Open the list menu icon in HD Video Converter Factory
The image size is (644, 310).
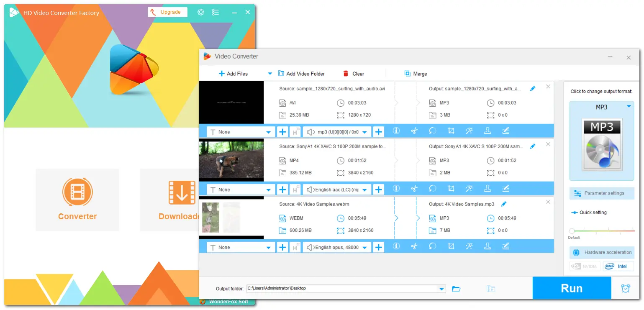pyautogui.click(x=215, y=12)
